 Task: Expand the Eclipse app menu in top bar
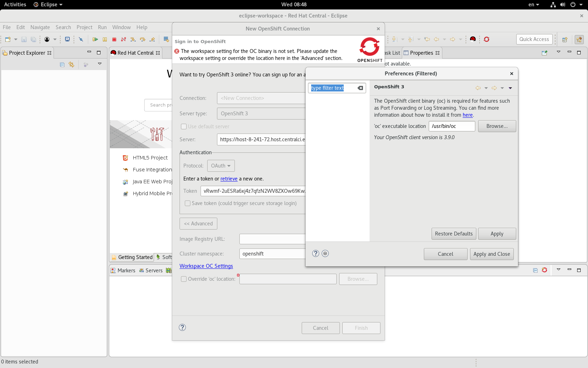pos(48,5)
